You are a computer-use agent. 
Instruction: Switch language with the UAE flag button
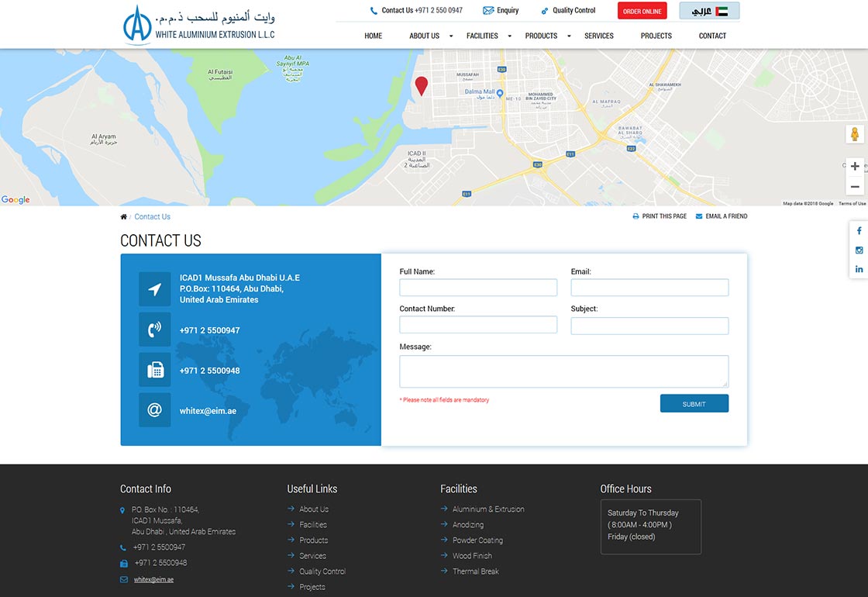709,11
